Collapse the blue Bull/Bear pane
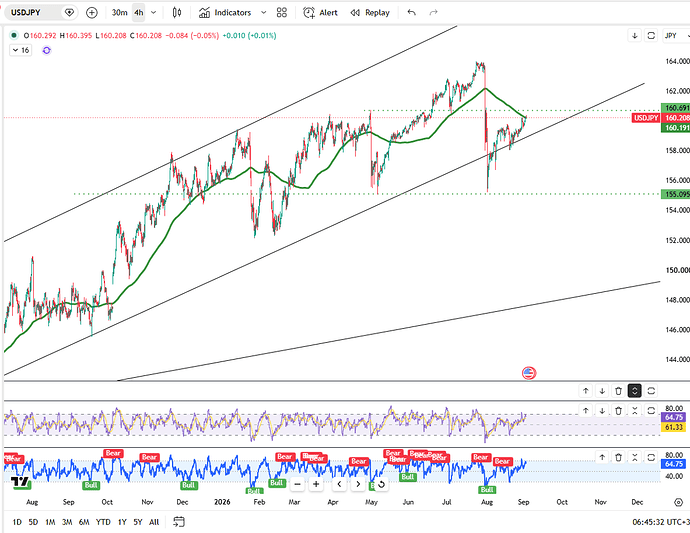This screenshot has width=690, height=533. (x=635, y=457)
